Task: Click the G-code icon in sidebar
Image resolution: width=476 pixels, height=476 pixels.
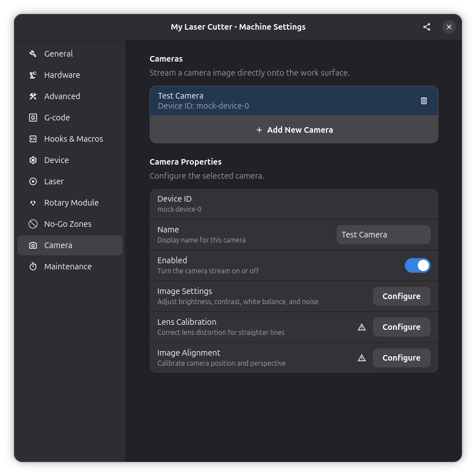Action: pyautogui.click(x=33, y=118)
